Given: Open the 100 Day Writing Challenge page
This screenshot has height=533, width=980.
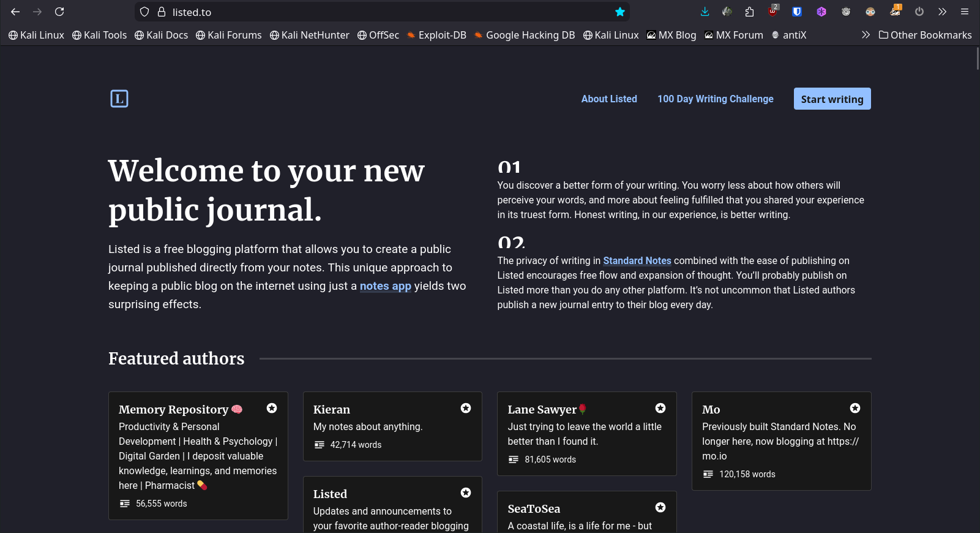Looking at the screenshot, I should click(x=715, y=99).
